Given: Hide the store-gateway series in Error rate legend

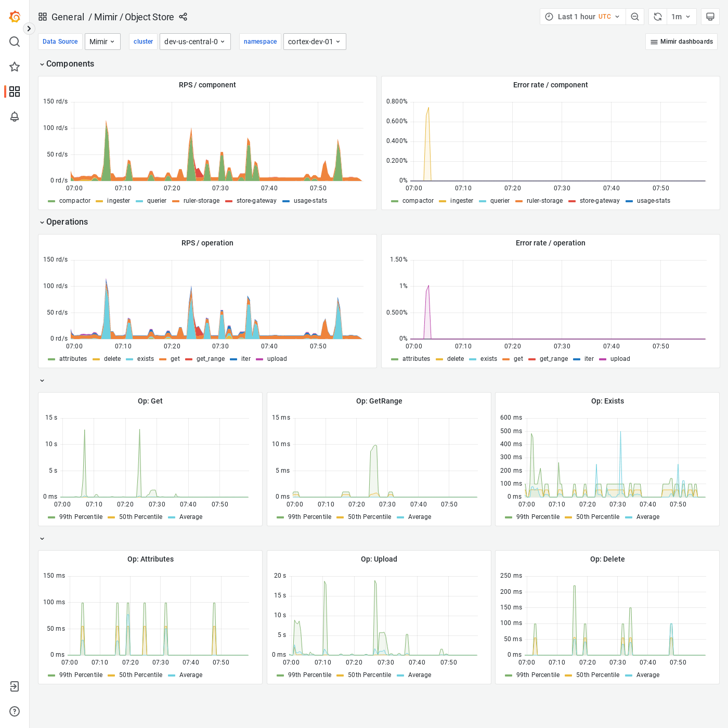Looking at the screenshot, I should (x=599, y=201).
